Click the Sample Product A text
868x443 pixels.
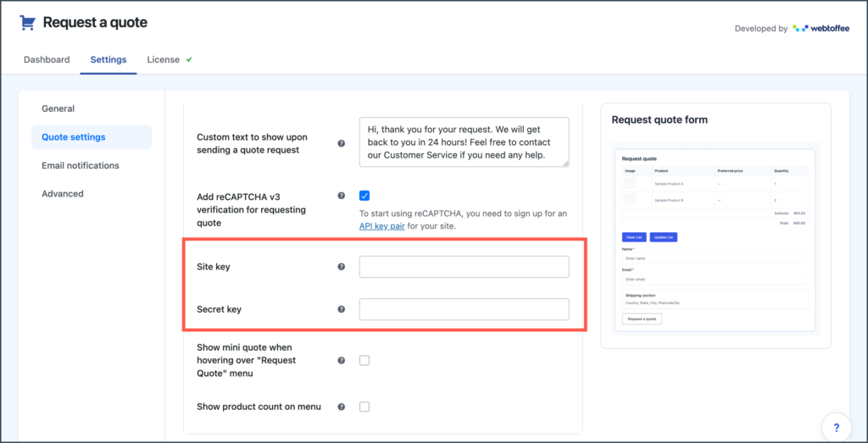coord(669,184)
